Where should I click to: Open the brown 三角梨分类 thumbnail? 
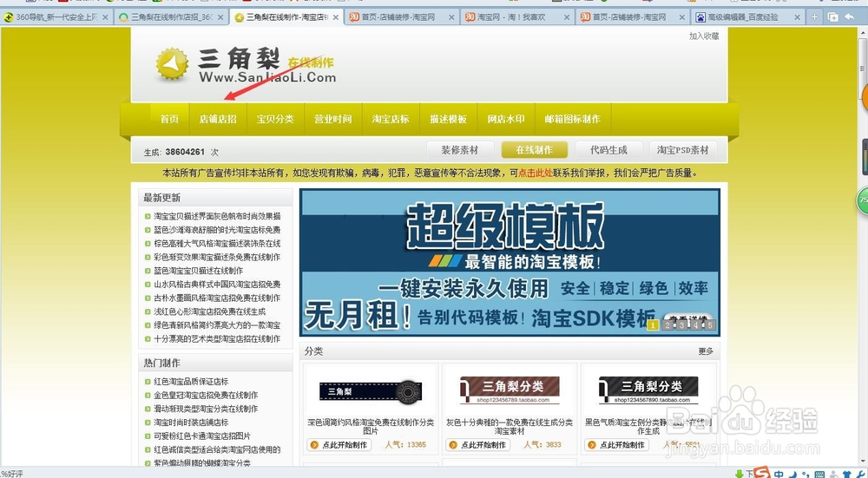coord(510,390)
